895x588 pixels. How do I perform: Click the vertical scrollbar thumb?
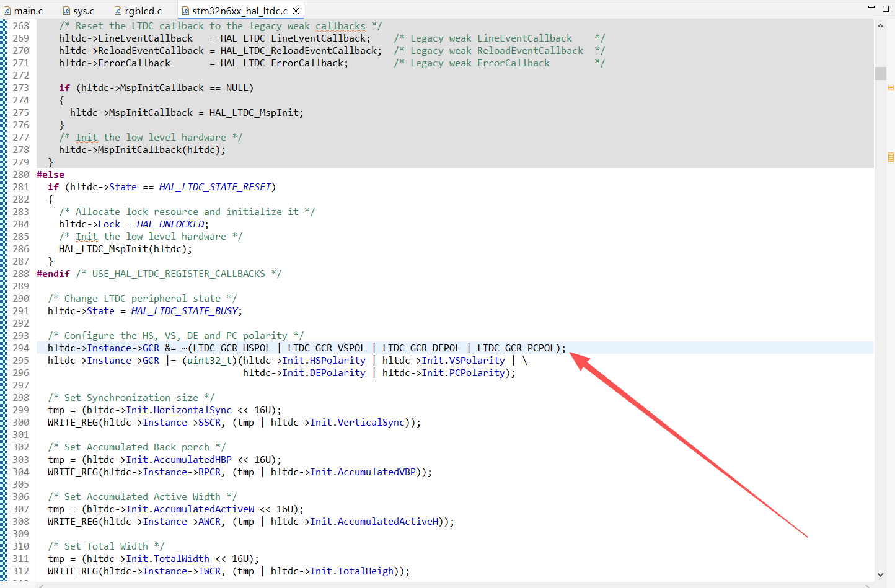pos(880,73)
